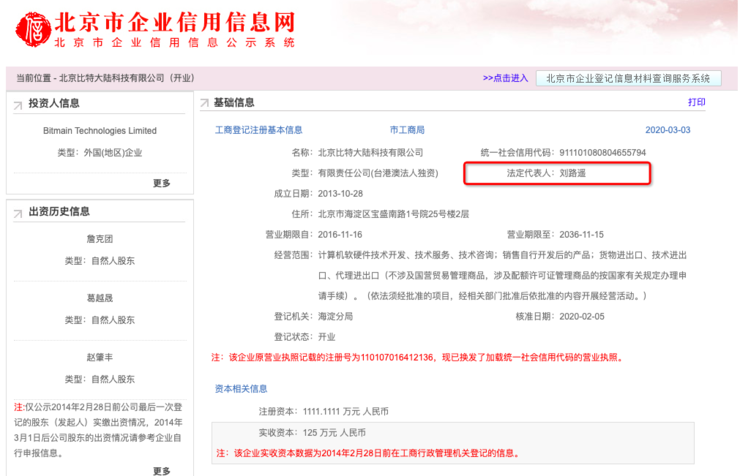Click the date 2020-03-03

[668, 130]
